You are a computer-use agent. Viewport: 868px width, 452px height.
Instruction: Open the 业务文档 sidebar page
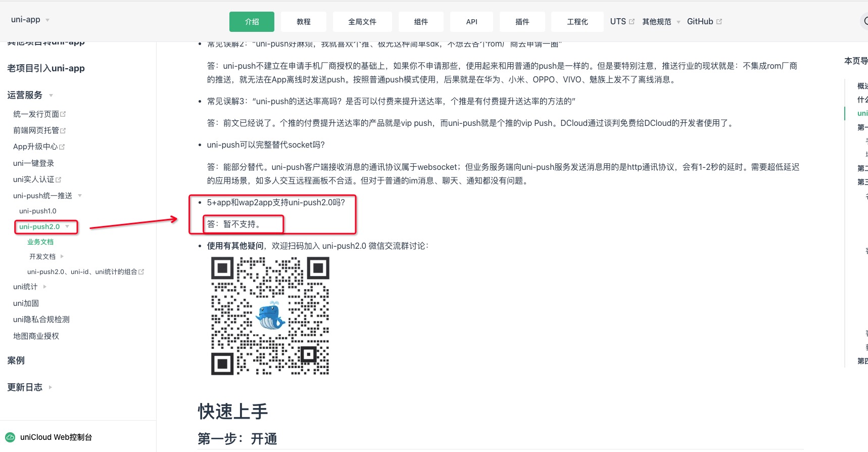click(40, 242)
